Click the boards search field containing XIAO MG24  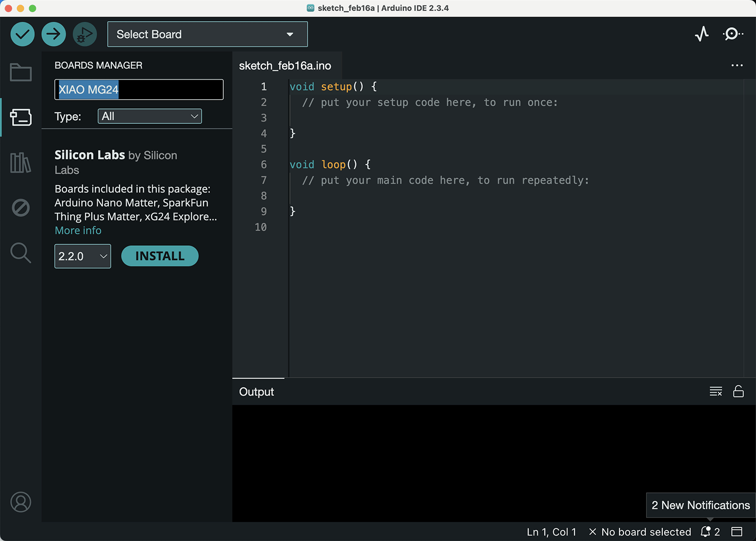(139, 90)
